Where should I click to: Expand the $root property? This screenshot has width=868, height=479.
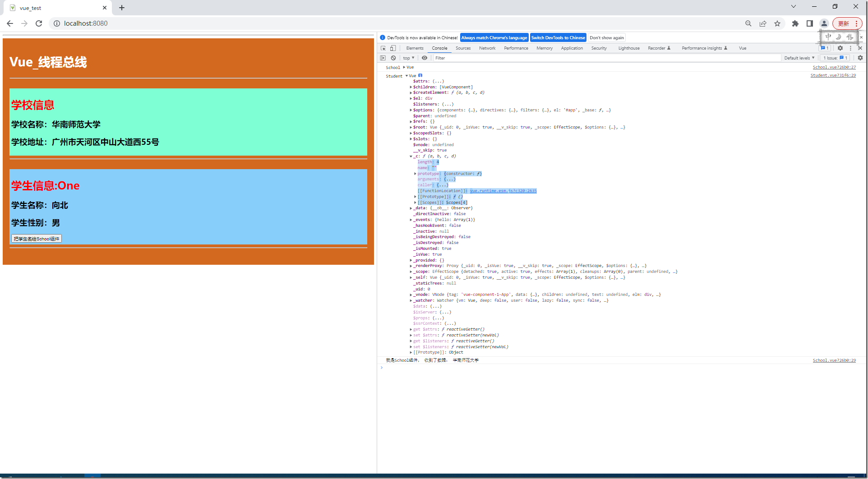411,127
